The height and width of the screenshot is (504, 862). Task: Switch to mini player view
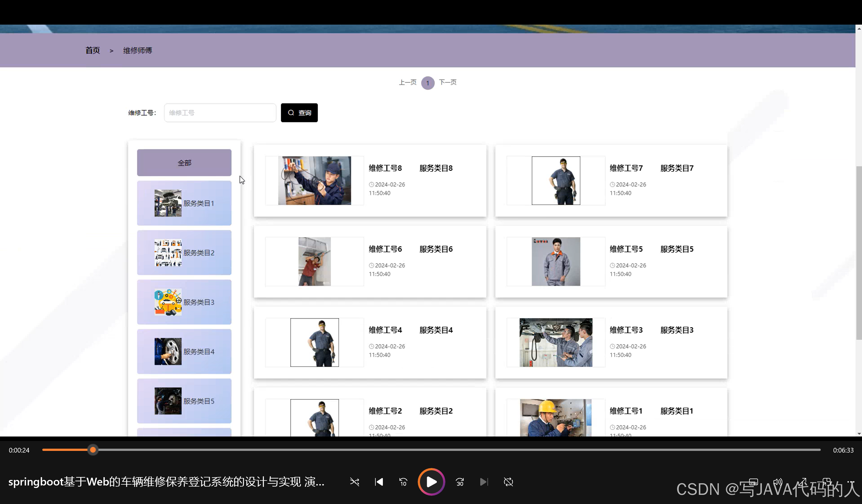[827, 482]
